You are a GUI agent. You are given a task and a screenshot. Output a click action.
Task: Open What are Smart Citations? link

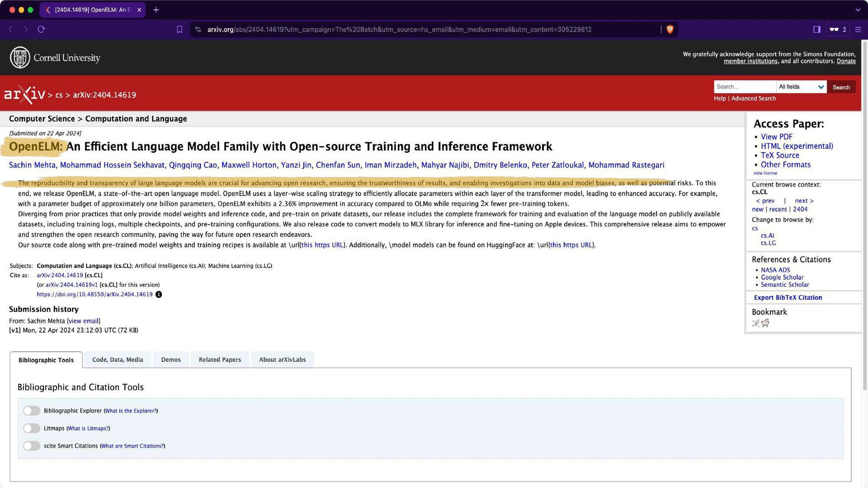(x=132, y=446)
